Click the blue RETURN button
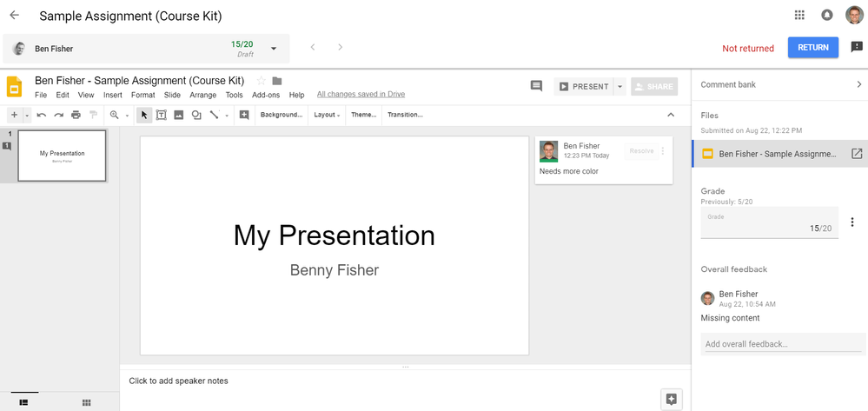 pyautogui.click(x=812, y=48)
